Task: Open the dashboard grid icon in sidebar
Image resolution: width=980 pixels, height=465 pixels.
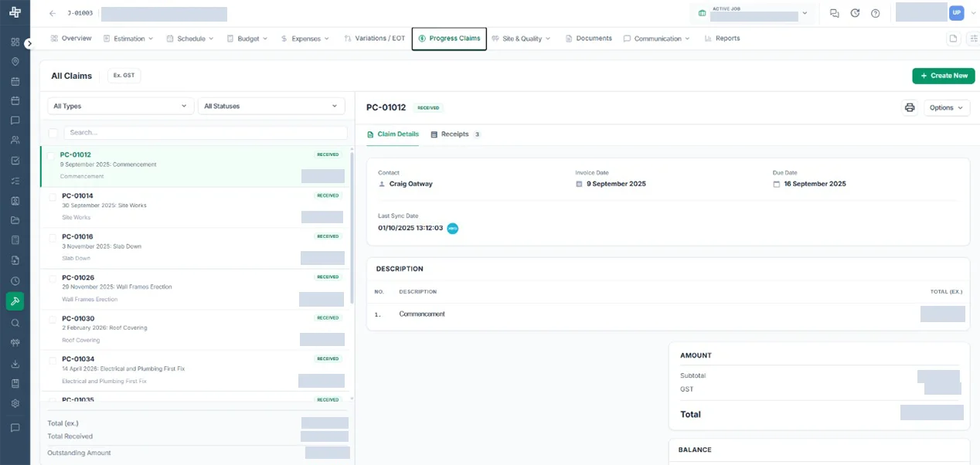Action: [15, 42]
